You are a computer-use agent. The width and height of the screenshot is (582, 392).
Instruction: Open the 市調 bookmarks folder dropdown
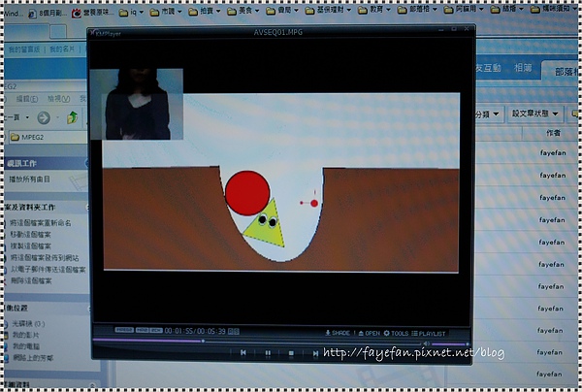tap(166, 12)
